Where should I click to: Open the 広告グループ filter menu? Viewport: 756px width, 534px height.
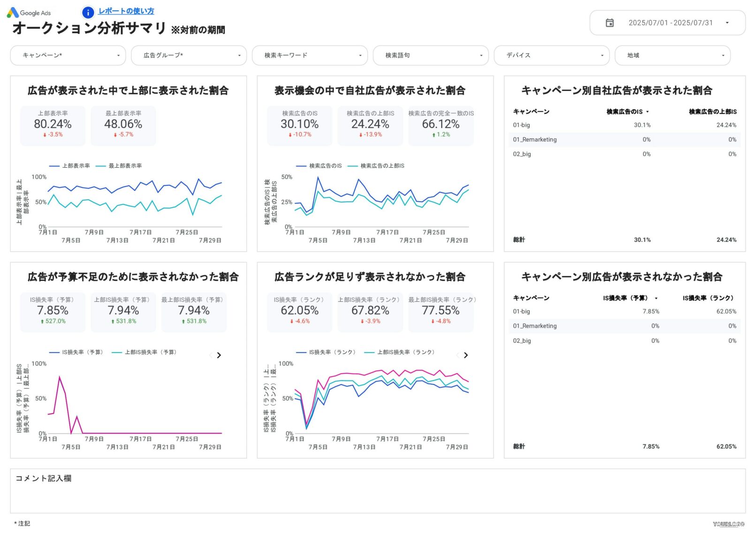tap(189, 55)
